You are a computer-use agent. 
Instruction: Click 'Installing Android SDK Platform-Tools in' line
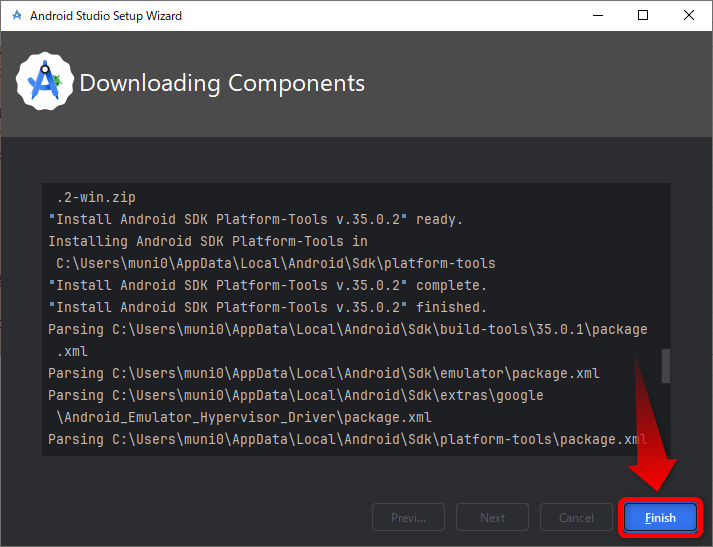(x=208, y=241)
